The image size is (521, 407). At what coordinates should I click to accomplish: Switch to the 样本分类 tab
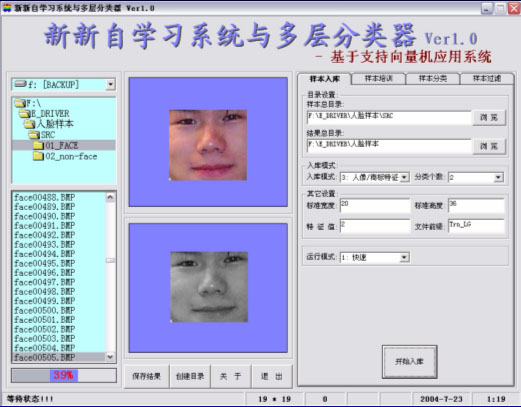[433, 79]
